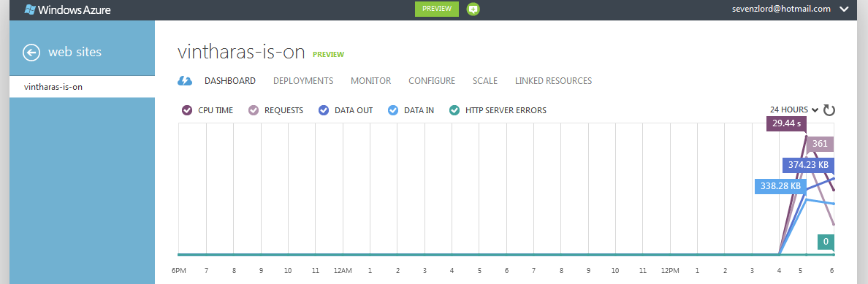Screen dimensions: 868x284
Task: Open the DEPLOYMENTS tab
Action: [303, 81]
